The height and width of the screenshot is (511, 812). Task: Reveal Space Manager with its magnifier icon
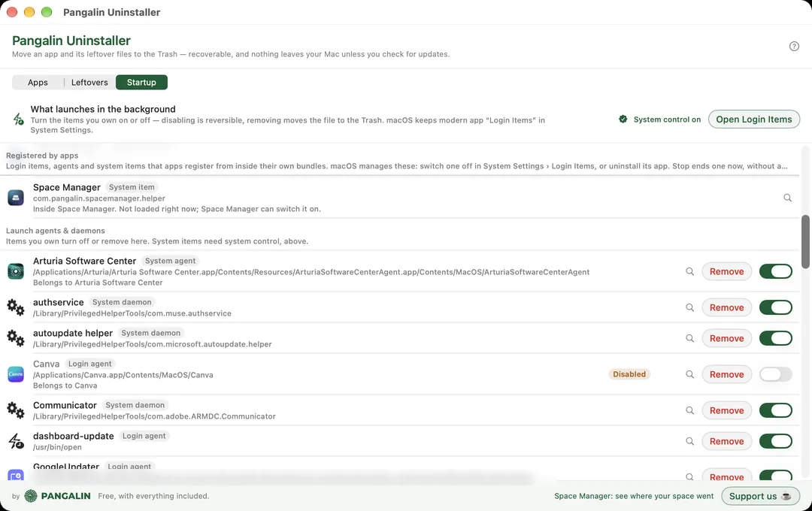coord(787,198)
